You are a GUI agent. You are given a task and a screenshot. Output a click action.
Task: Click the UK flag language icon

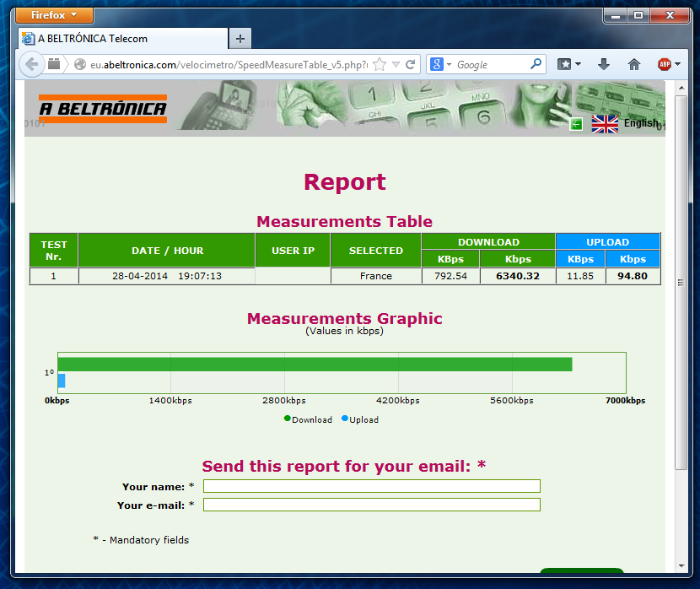[x=605, y=124]
